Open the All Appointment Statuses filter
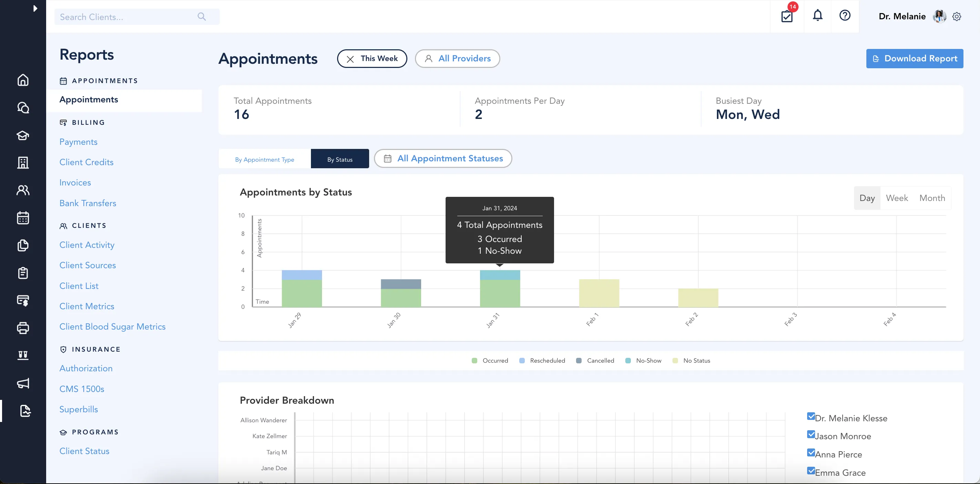 (443, 159)
